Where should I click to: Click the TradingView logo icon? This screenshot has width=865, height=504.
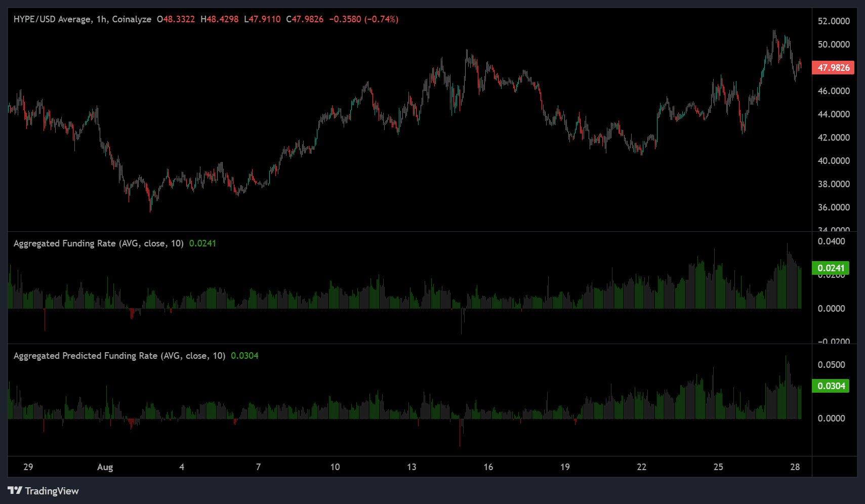(x=15, y=490)
